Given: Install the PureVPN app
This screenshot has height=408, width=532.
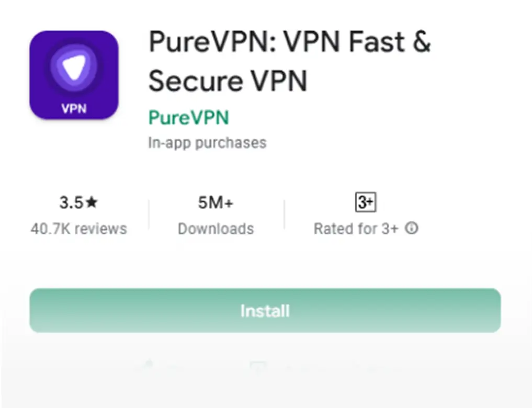Looking at the screenshot, I should [x=265, y=310].
